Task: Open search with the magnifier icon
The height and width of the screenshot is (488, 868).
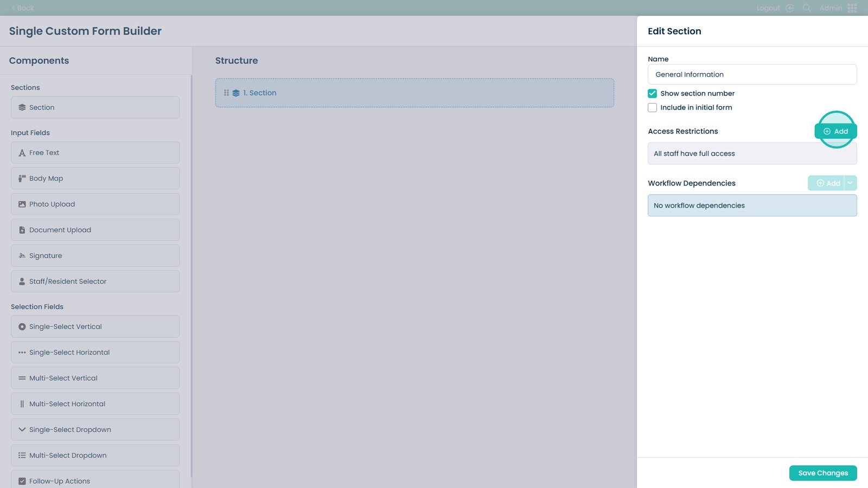Action: (807, 8)
